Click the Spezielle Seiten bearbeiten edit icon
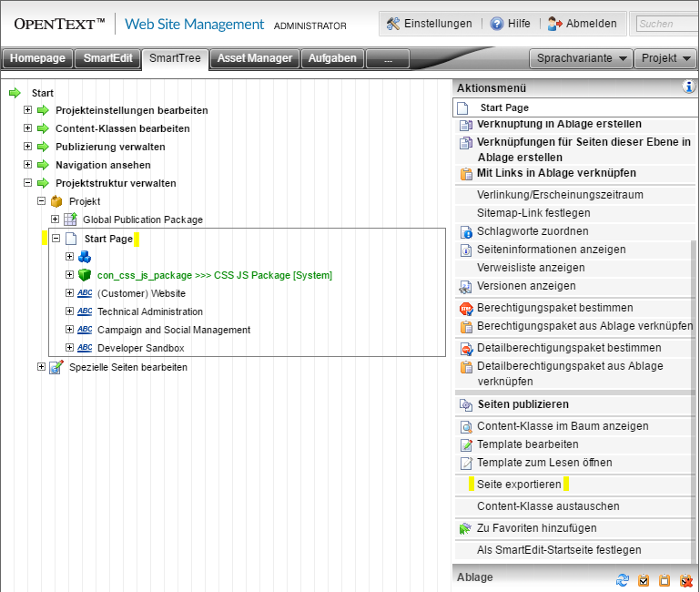Screen dimensions: 700x592 (56, 367)
